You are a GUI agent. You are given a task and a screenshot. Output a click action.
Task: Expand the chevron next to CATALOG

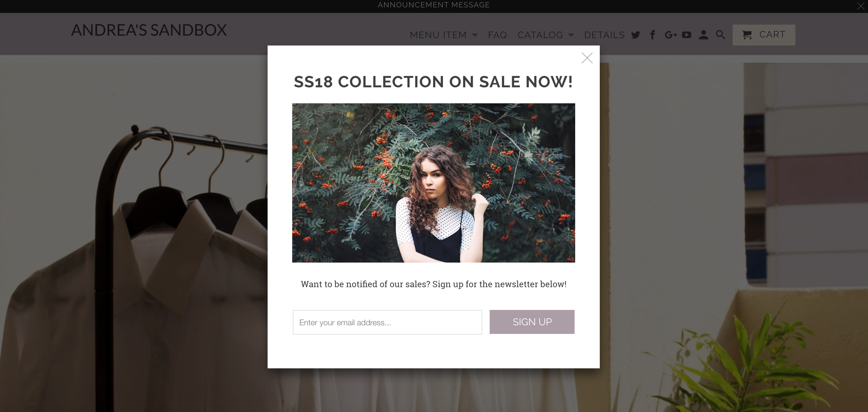point(571,35)
